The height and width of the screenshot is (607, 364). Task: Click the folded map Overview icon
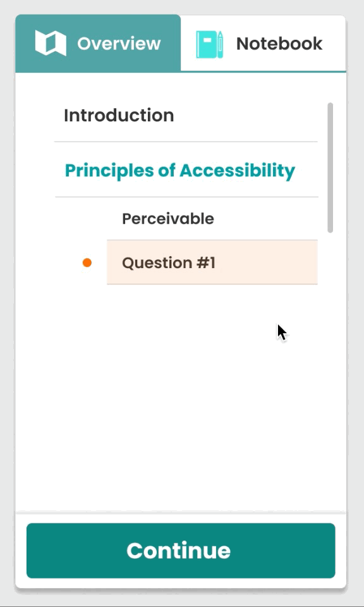coord(51,43)
